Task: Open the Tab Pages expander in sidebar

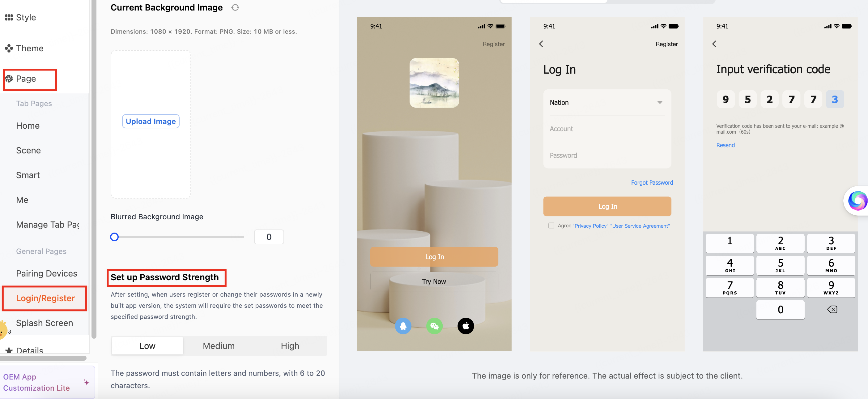Action: 34,103
